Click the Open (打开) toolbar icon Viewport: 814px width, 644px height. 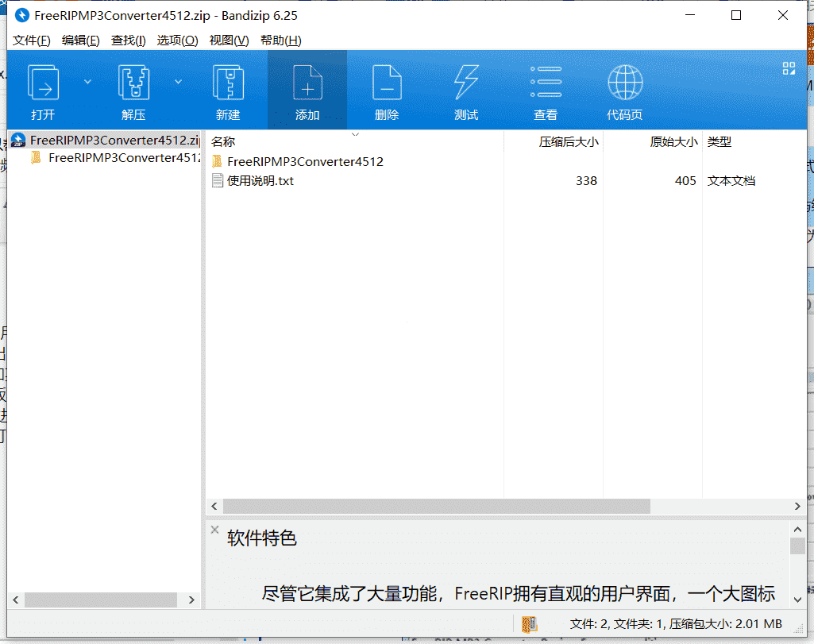pos(43,83)
